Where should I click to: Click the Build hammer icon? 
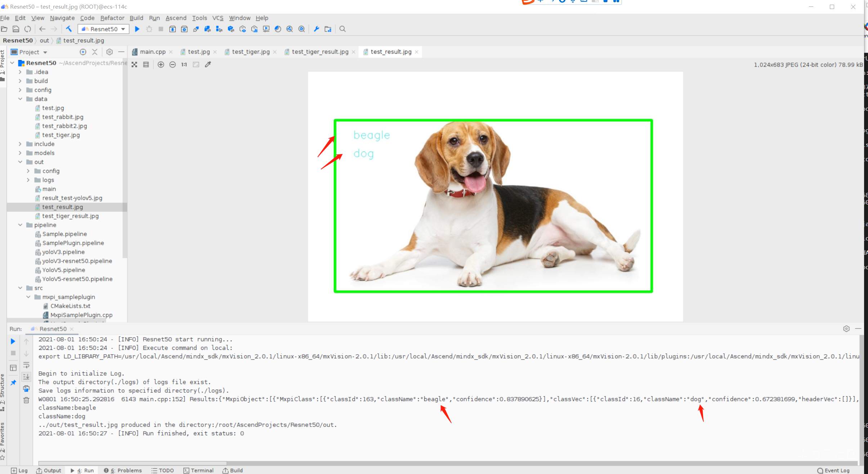(x=69, y=29)
